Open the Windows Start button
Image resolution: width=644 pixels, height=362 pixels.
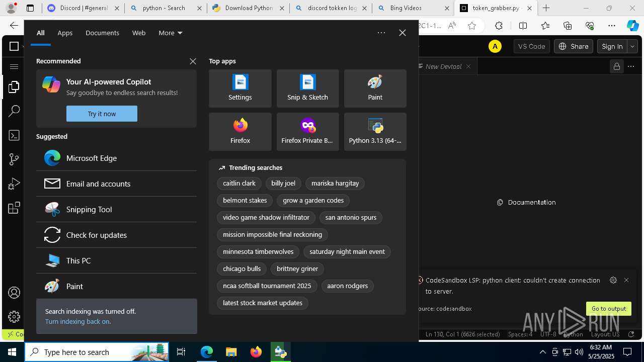(x=12, y=352)
